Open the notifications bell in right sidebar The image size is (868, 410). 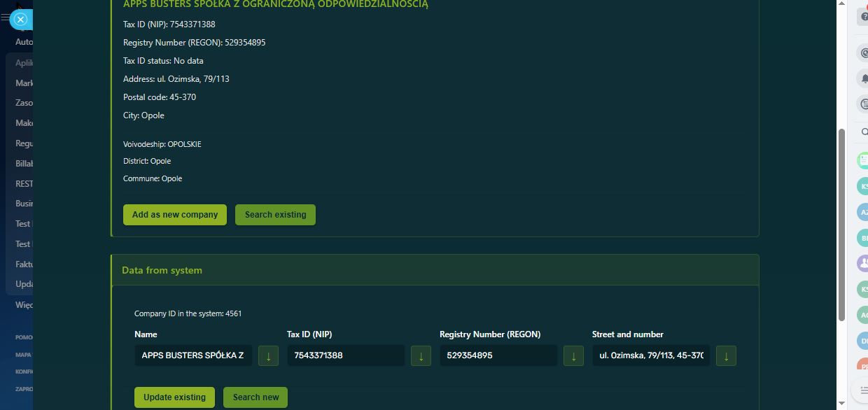point(864,78)
